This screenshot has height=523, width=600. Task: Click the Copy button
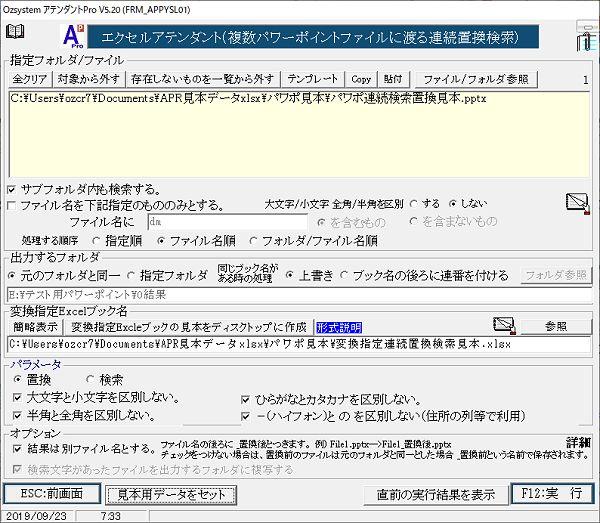[x=361, y=79]
